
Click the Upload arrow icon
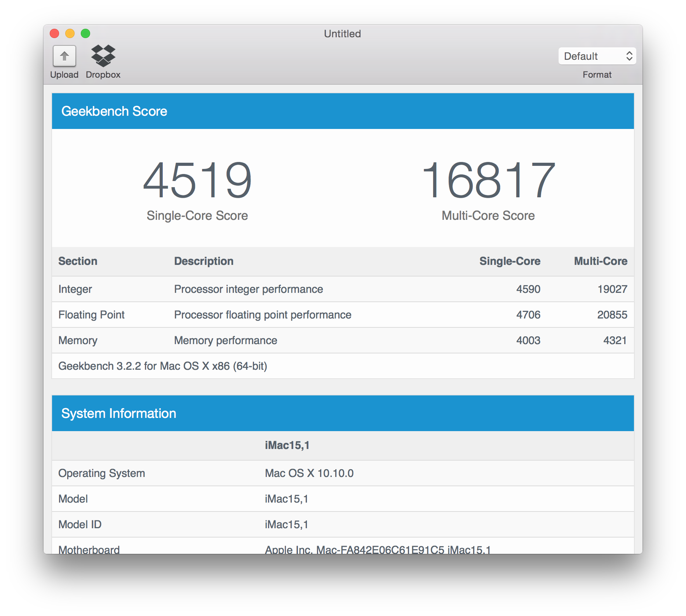64,56
